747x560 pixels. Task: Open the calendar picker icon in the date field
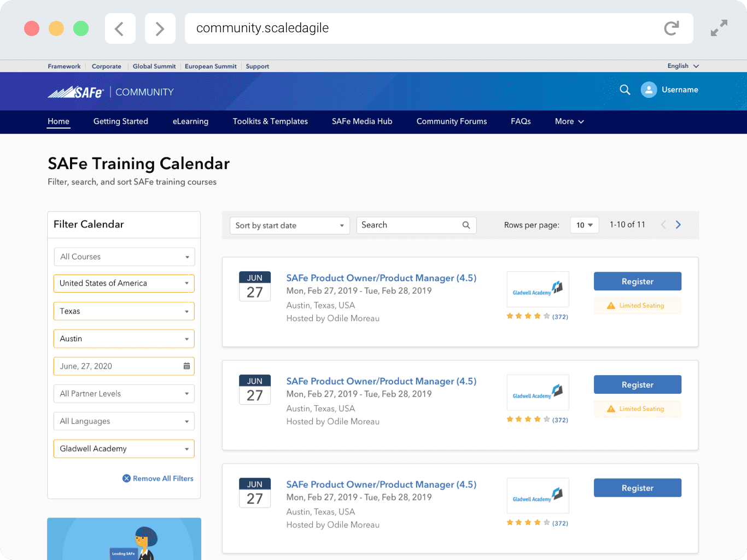[x=186, y=366]
